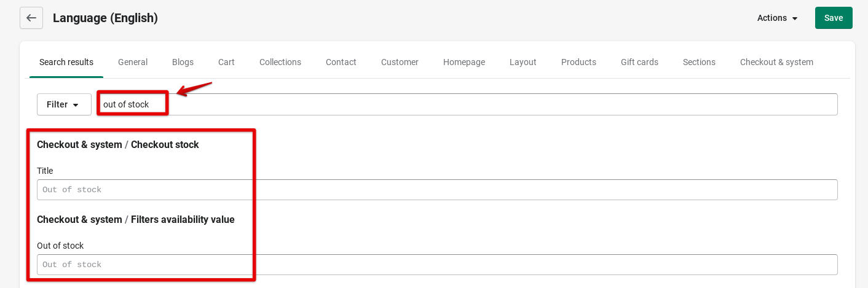Go to the Layout tab

523,62
